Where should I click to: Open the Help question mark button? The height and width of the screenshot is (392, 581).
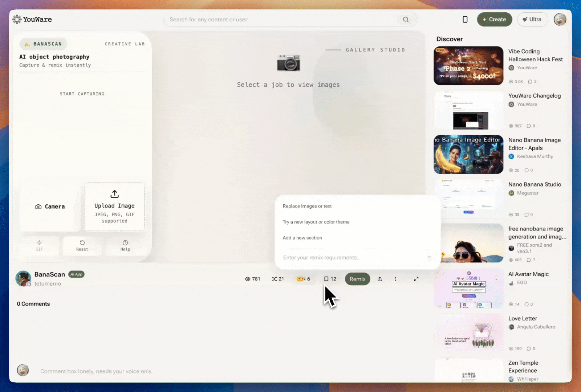tap(125, 245)
